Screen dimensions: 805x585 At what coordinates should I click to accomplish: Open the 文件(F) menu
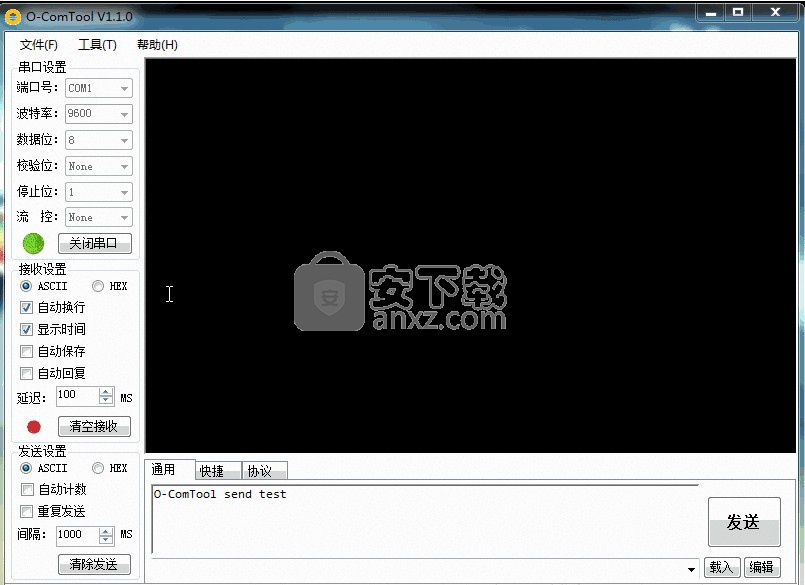coord(39,45)
